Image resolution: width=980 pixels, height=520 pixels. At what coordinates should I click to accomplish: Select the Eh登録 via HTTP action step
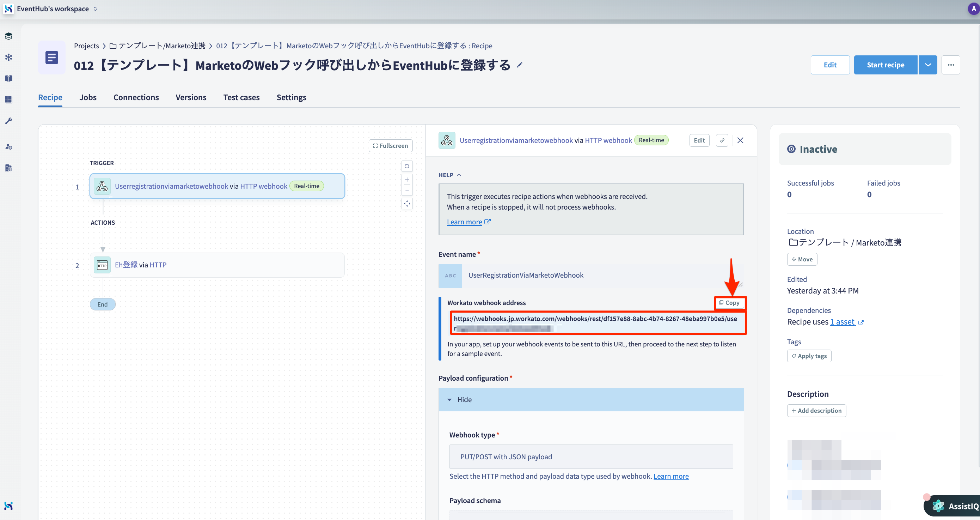[217, 265]
